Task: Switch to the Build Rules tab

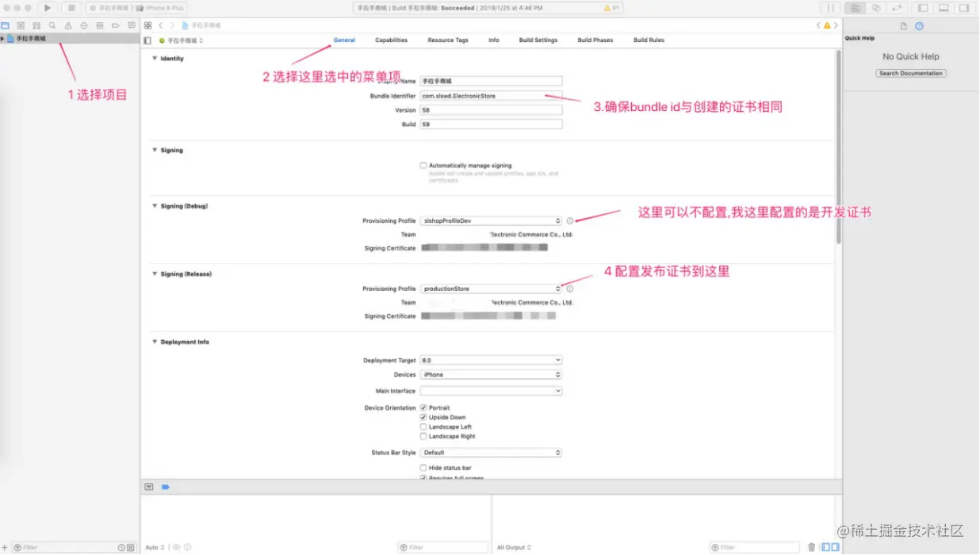Action: click(x=649, y=40)
